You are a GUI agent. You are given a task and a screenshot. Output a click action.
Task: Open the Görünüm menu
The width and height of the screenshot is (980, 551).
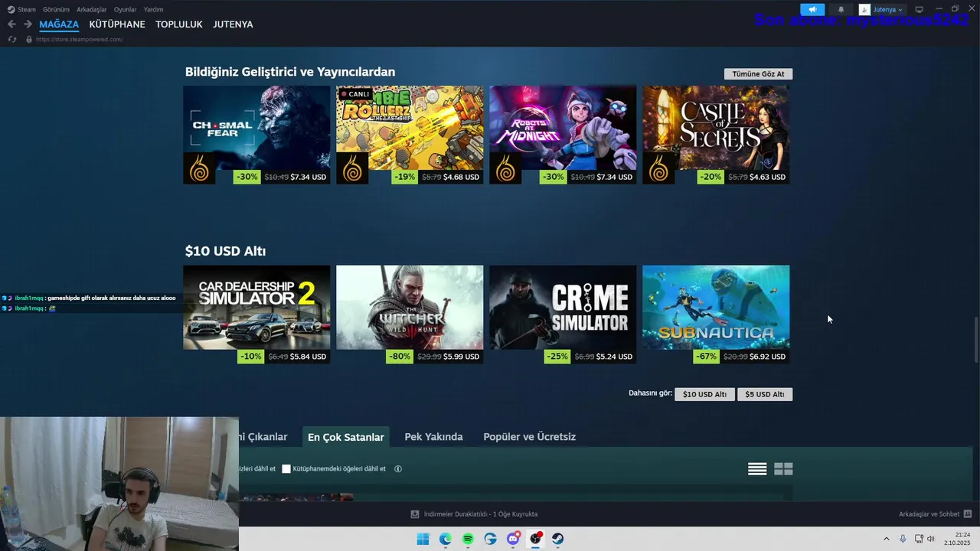click(x=56, y=9)
